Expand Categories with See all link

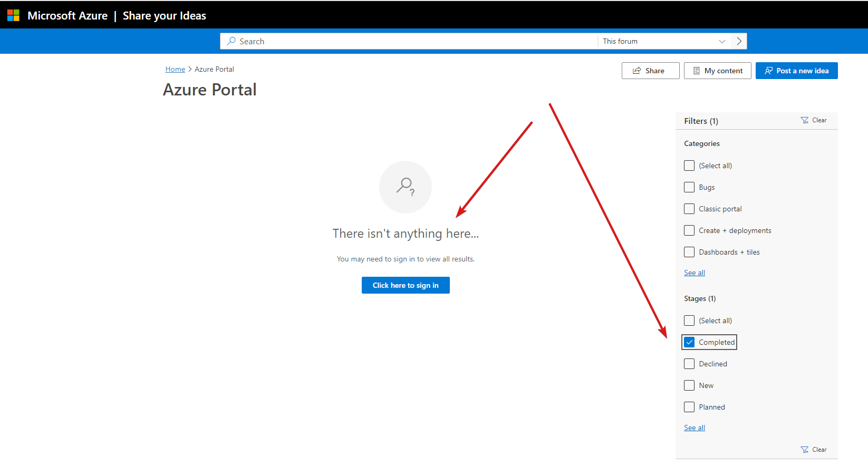[695, 273]
